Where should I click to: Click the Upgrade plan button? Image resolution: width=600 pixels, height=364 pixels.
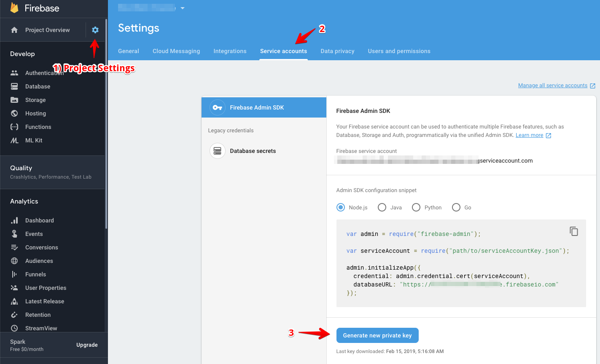pos(87,345)
